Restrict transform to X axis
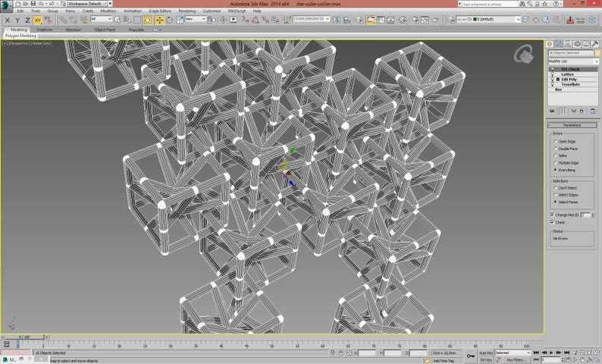The image size is (602, 364). [x=8, y=20]
